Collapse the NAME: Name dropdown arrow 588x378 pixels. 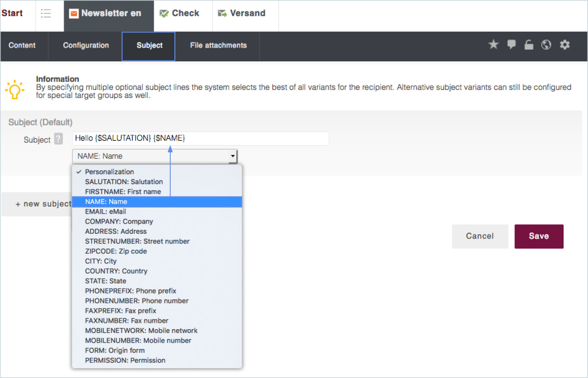click(232, 156)
